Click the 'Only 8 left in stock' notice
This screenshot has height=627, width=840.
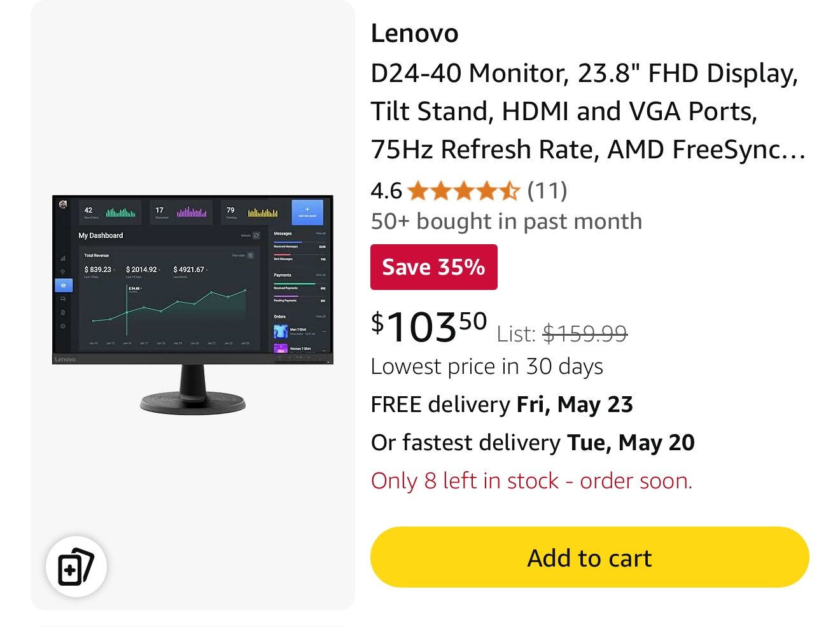(531, 481)
